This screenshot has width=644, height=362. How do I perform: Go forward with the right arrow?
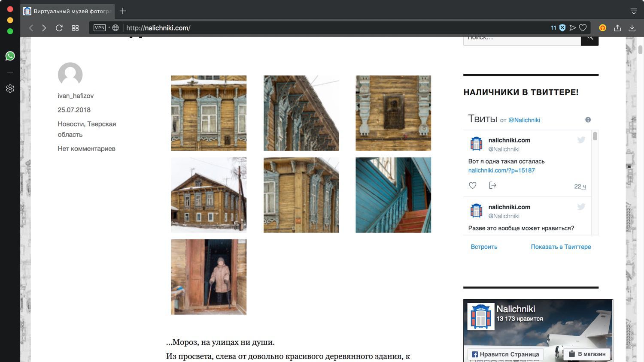pyautogui.click(x=44, y=28)
